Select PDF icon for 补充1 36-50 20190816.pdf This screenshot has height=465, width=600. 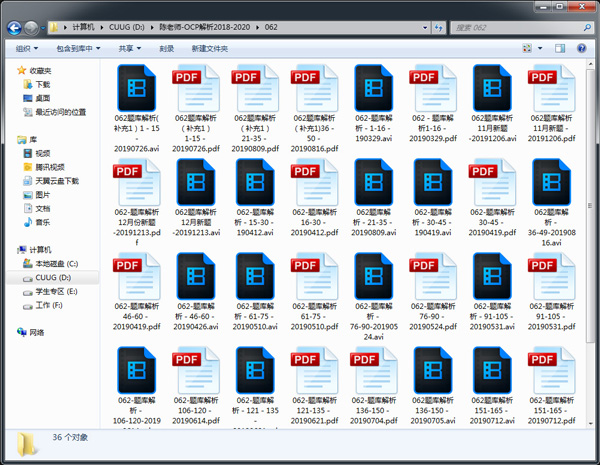[315, 88]
